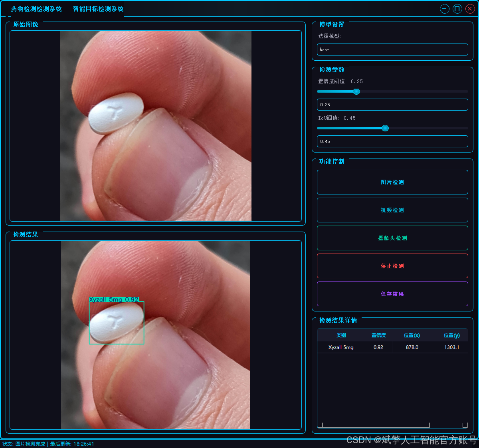Click the 检测结果 annotated result image

click(x=156, y=335)
